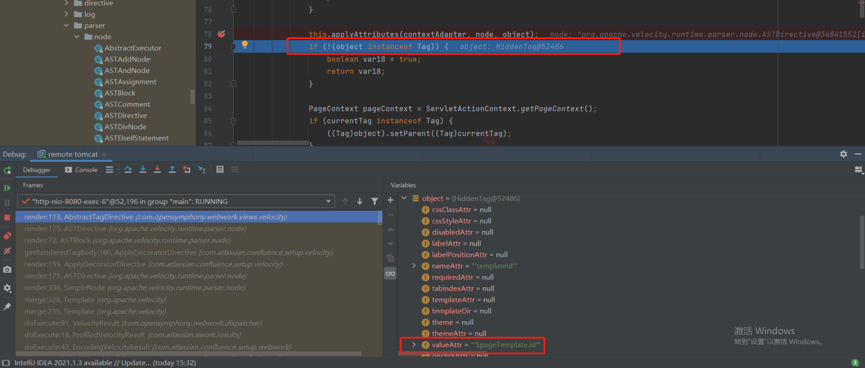865x368 pixels.
Task: Open the thread selector http-nio-8080-exec-6 dropdown
Action: (176, 201)
